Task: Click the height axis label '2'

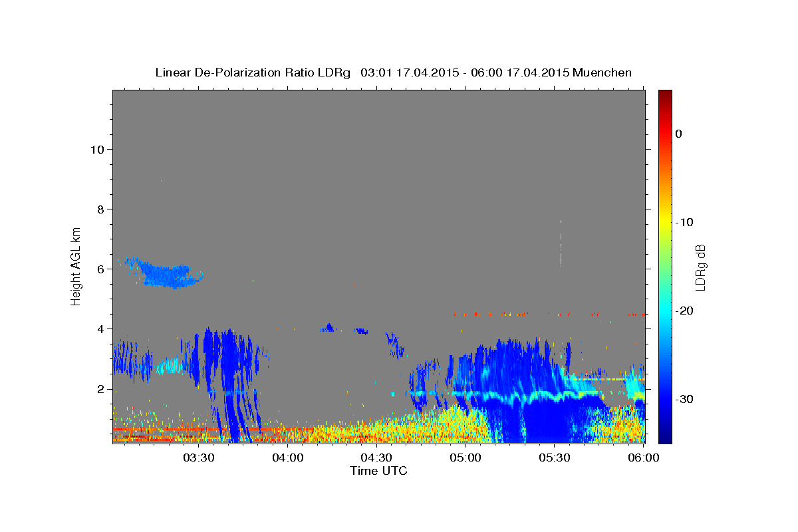Action: 99,389
